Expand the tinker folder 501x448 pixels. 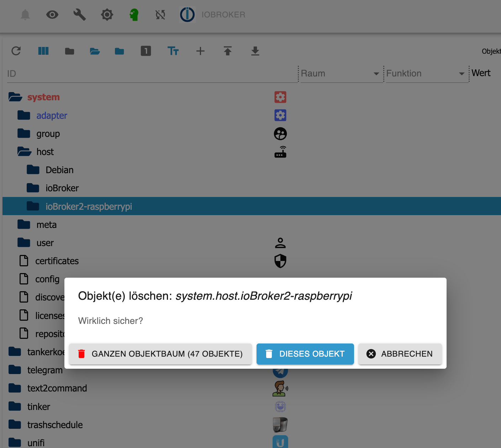click(x=15, y=406)
